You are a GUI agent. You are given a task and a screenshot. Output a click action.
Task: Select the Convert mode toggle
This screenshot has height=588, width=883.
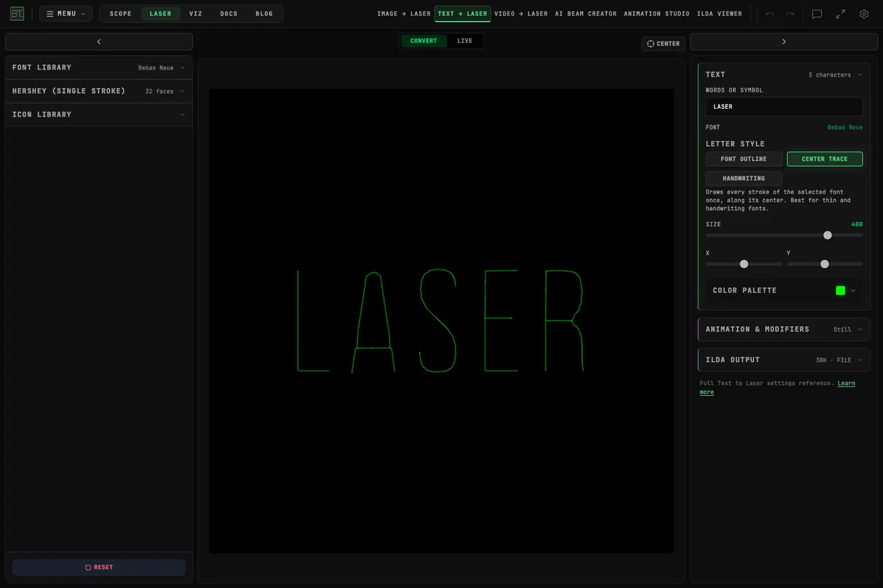[424, 41]
